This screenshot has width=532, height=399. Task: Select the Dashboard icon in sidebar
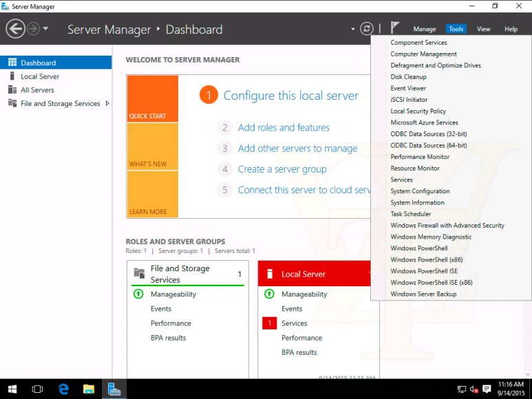click(x=12, y=63)
